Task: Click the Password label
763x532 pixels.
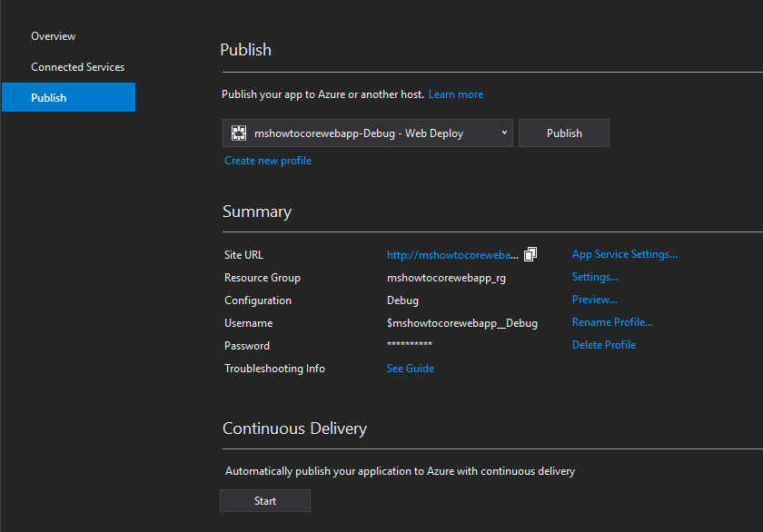Action: coord(247,346)
